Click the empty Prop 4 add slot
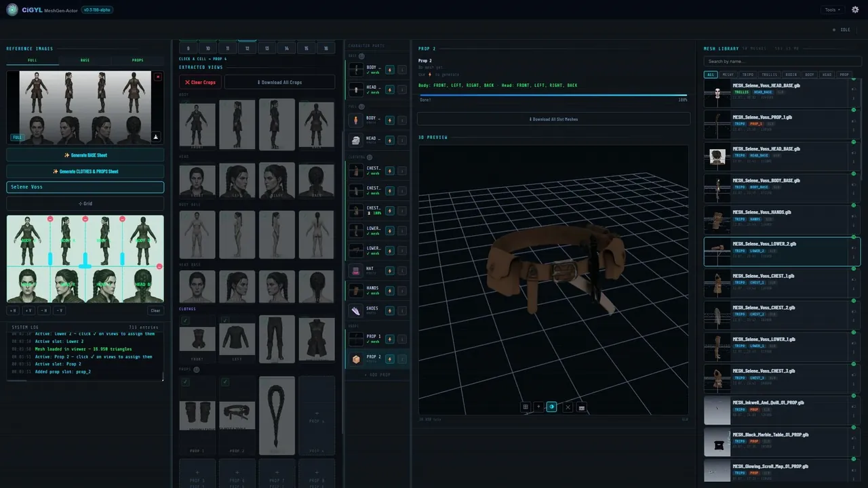Viewport: 868px width, 488px height. pyautogui.click(x=317, y=415)
